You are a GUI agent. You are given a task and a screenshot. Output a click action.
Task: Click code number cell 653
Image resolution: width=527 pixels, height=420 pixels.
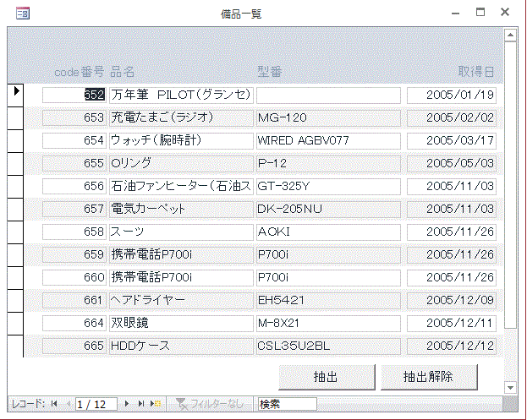click(x=74, y=117)
